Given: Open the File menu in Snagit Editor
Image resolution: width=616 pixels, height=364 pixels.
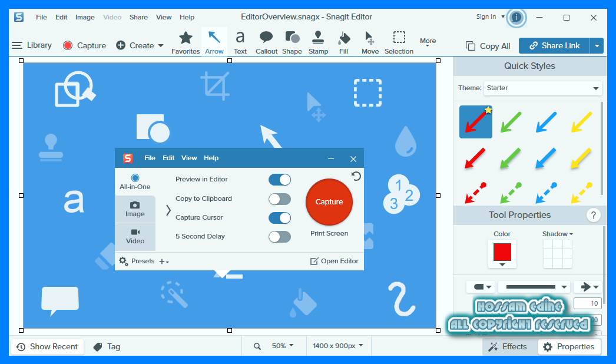Looking at the screenshot, I should coord(41,17).
